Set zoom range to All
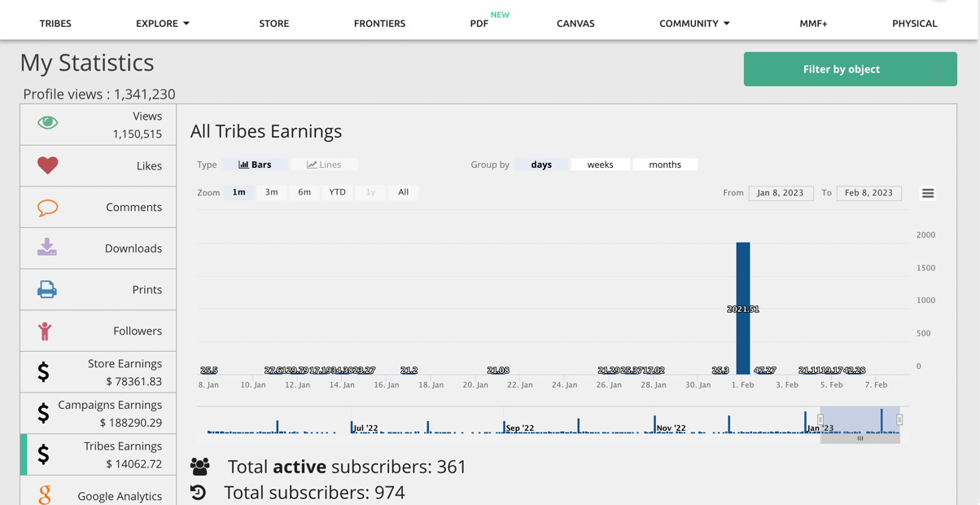Image resolution: width=980 pixels, height=505 pixels. coord(403,192)
